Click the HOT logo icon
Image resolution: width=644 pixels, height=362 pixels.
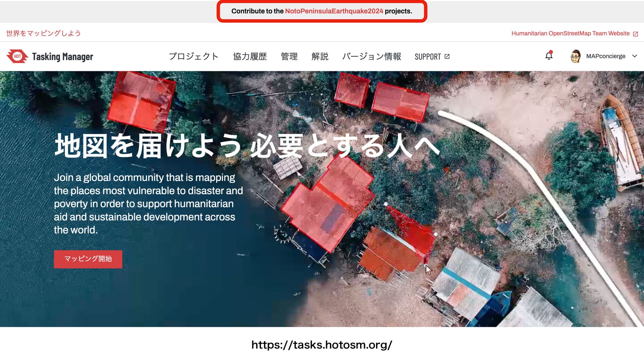click(x=17, y=56)
